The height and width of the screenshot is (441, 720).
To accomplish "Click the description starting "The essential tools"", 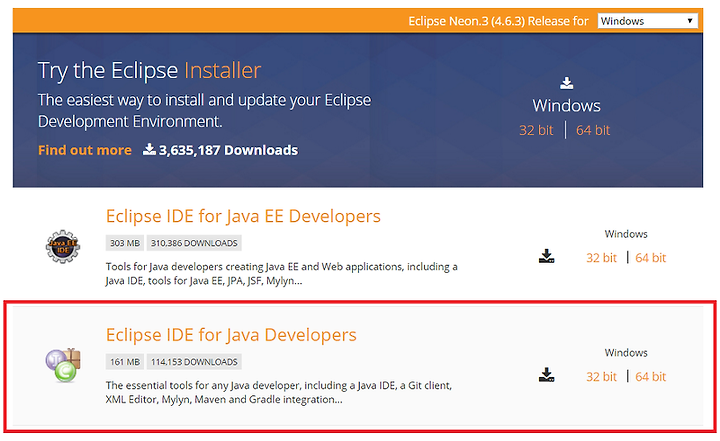I will [x=279, y=392].
